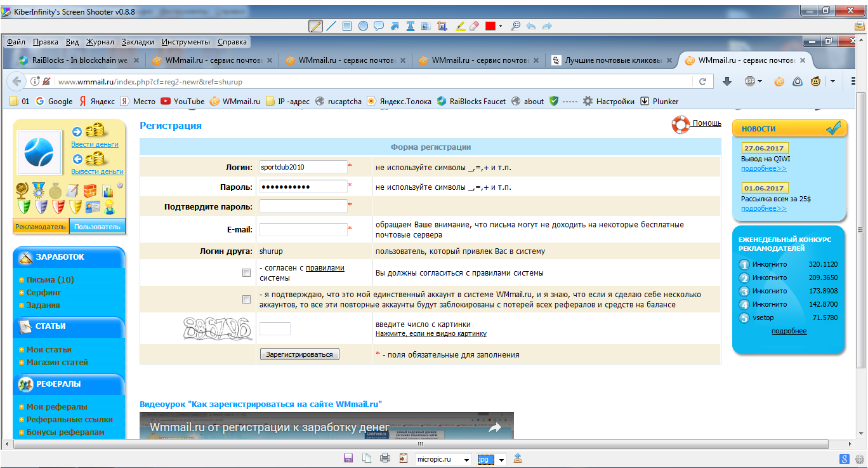The image size is (868, 468).
Task: Check the single account confirmation checkbox
Action: (246, 300)
